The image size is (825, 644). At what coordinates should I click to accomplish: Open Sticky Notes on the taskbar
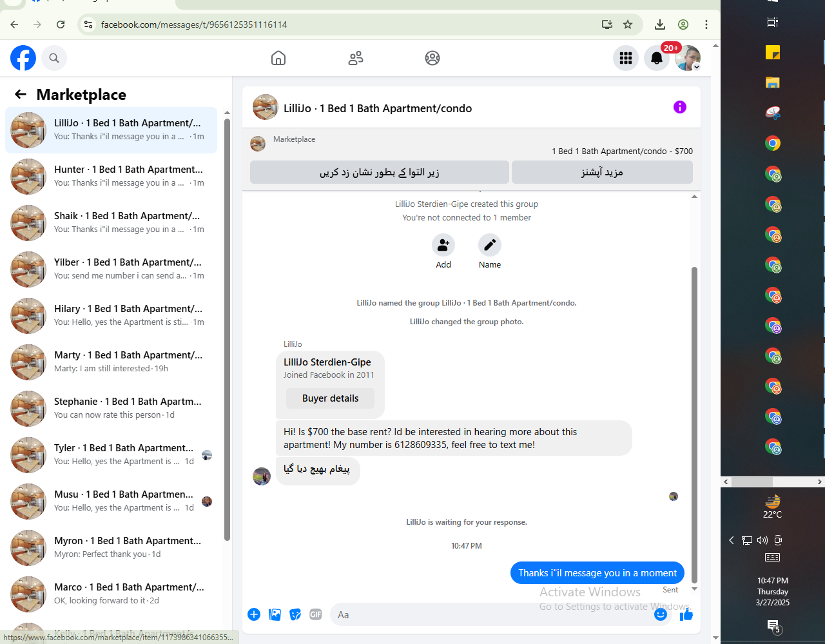773,52
